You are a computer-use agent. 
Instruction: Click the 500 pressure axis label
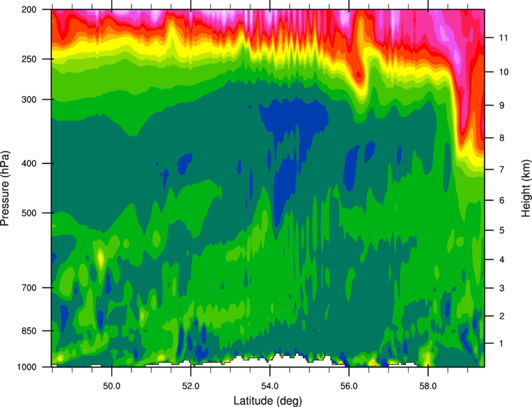click(29, 213)
